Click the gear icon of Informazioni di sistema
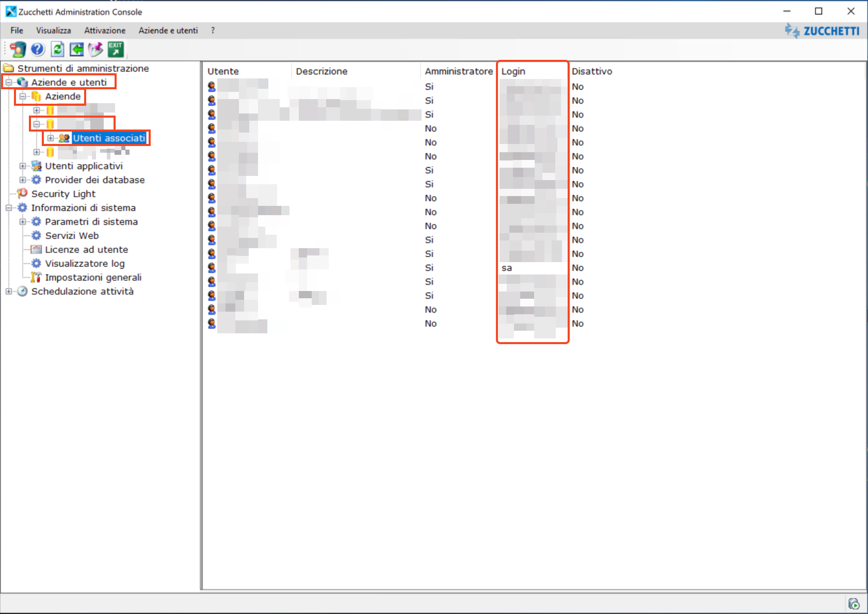Viewport: 868px width, 614px height. pyautogui.click(x=22, y=207)
